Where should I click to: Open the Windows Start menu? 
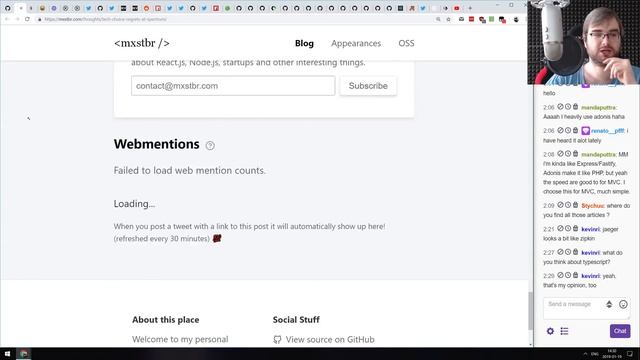click(7, 353)
